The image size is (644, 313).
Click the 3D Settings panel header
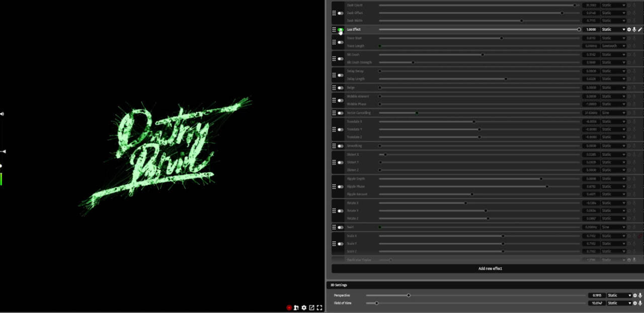[486, 285]
